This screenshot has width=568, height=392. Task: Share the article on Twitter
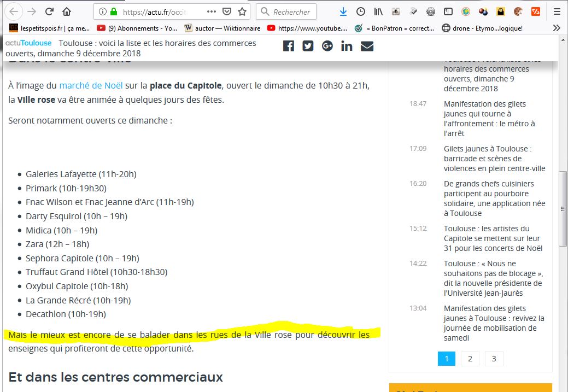[x=308, y=46]
